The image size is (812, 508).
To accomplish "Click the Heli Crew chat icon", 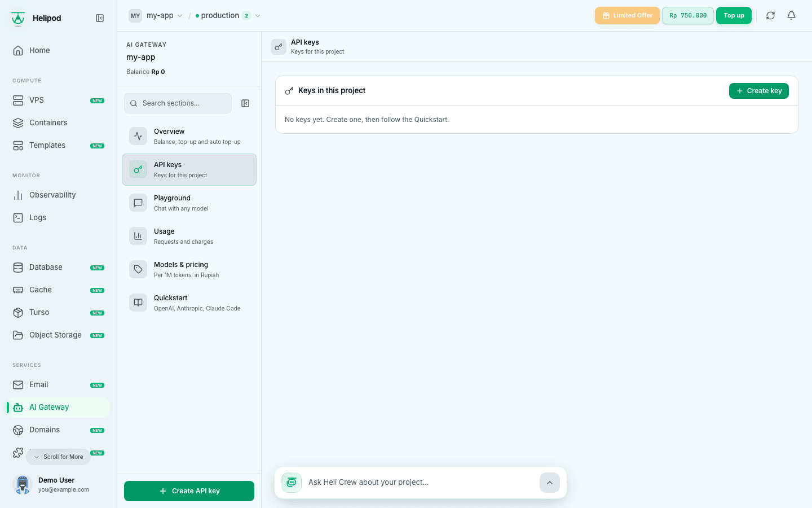I will [292, 483].
